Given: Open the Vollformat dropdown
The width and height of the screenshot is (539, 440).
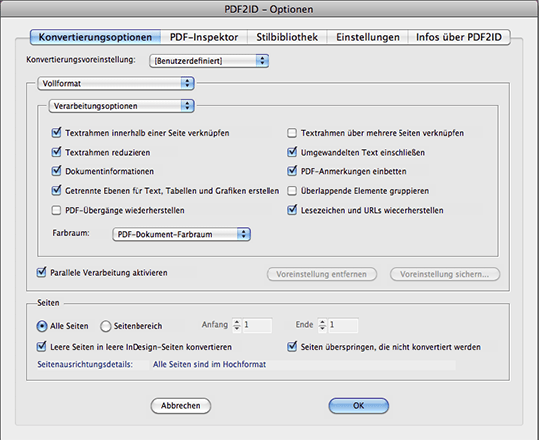Looking at the screenshot, I should (116, 84).
